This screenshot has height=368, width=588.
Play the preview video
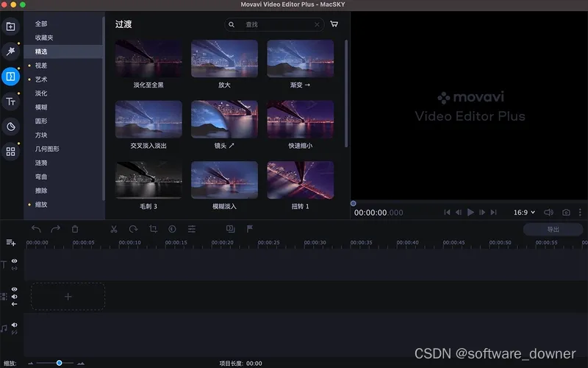coord(470,213)
